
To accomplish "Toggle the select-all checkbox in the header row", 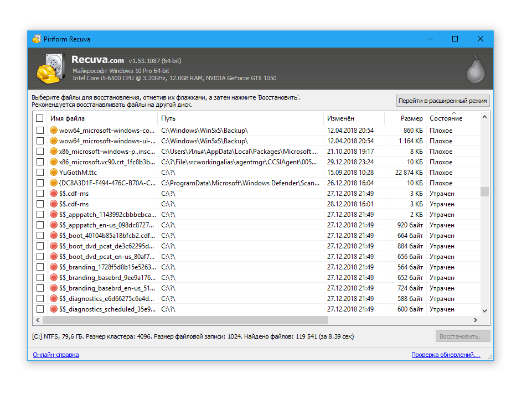I will [x=40, y=118].
